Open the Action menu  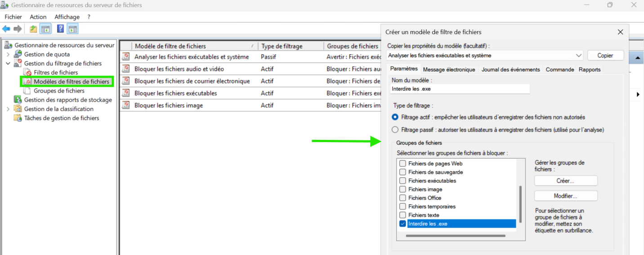tap(38, 17)
